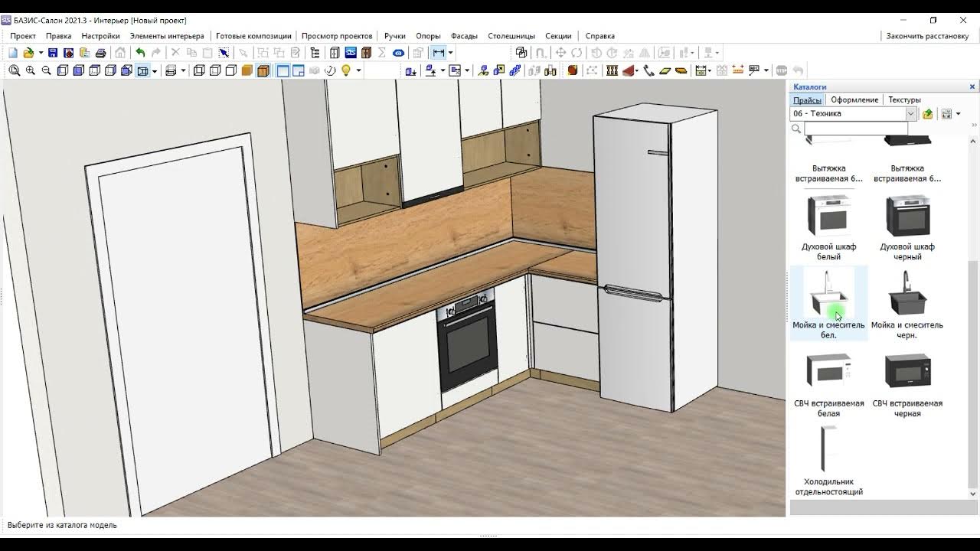
Task: Switch to the Оформление tab
Action: [x=854, y=99]
